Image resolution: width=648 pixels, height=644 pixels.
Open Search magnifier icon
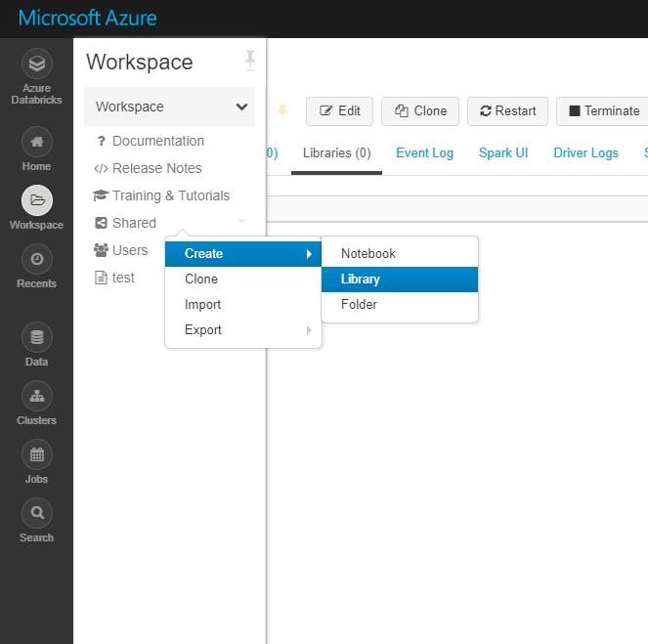pyautogui.click(x=37, y=513)
